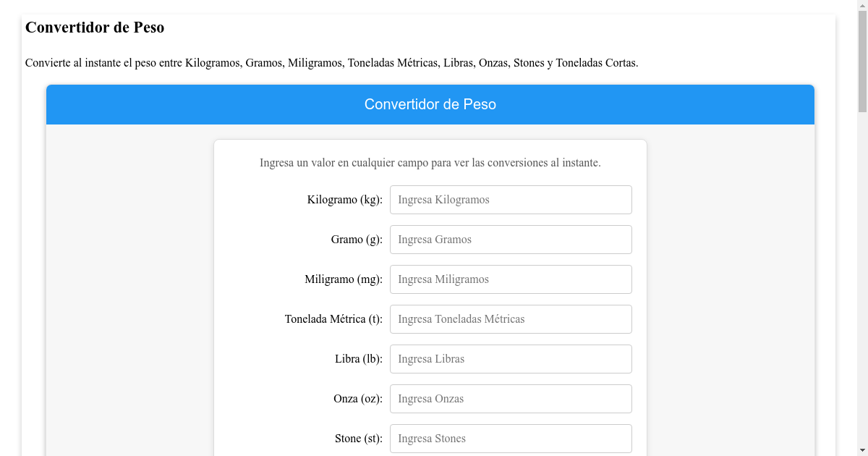Click the Ingresa Libras input field
Image resolution: width=868 pixels, height=456 pixels.
[x=511, y=358]
